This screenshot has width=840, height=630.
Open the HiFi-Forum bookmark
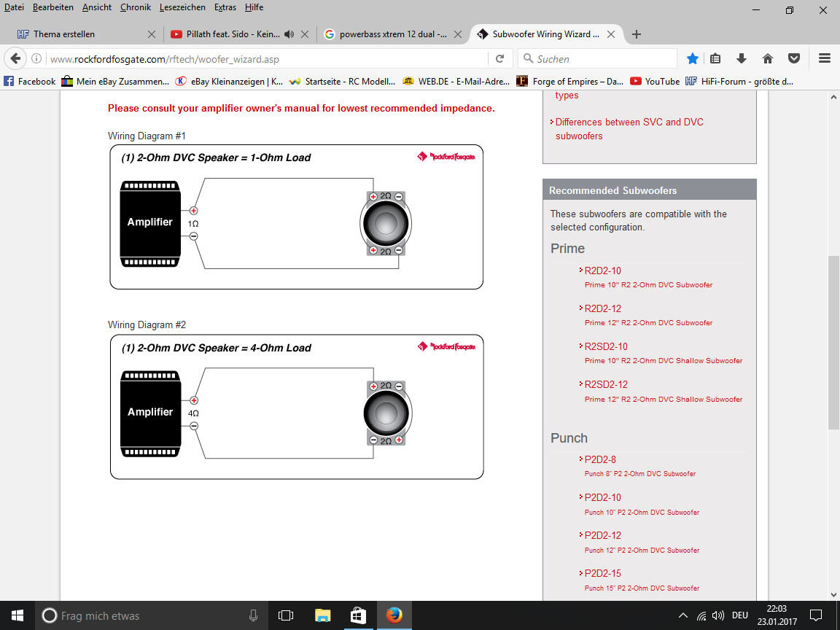[x=739, y=82]
